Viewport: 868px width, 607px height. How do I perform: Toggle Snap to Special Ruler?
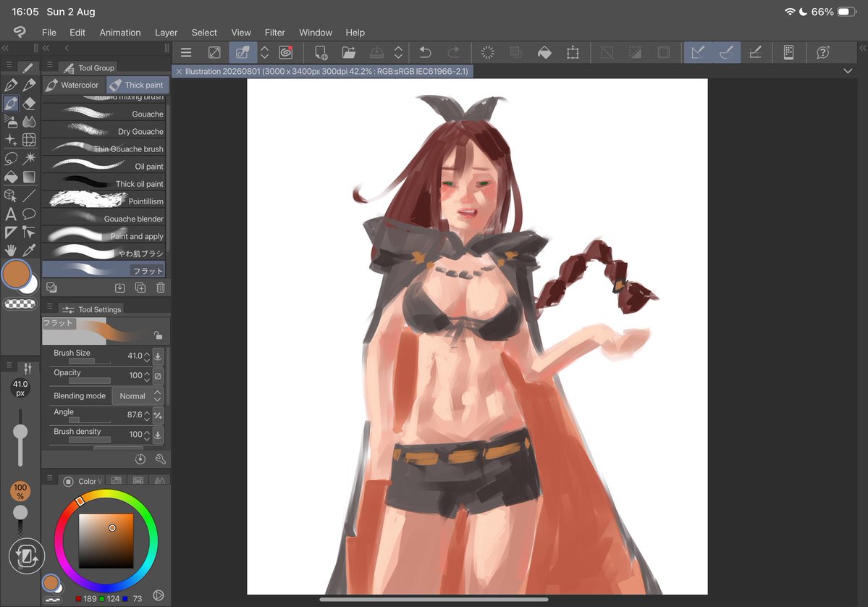726,53
